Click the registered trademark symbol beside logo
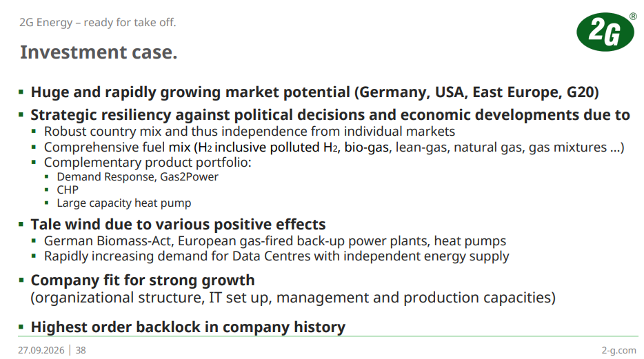This screenshot has height=359, width=644. [x=633, y=17]
